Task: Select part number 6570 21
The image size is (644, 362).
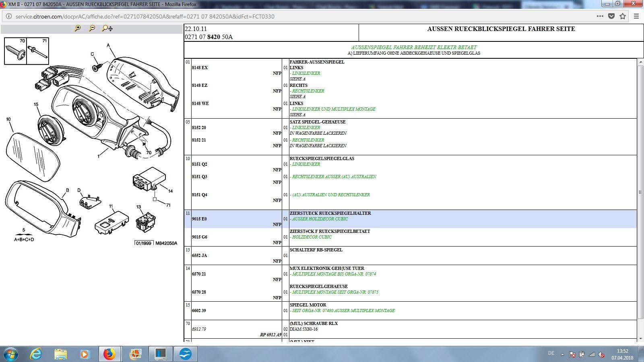Action: pyautogui.click(x=199, y=274)
